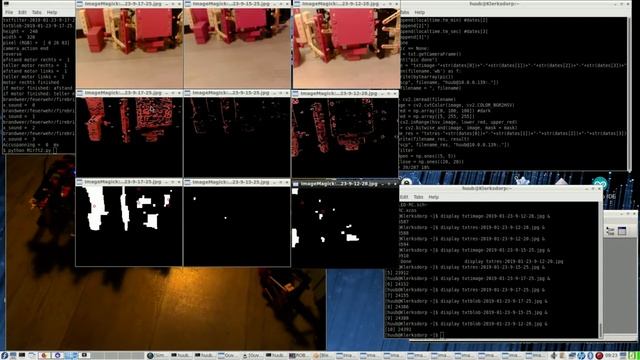Click window icon of white-blob image 23-9-12-28

[296, 184]
